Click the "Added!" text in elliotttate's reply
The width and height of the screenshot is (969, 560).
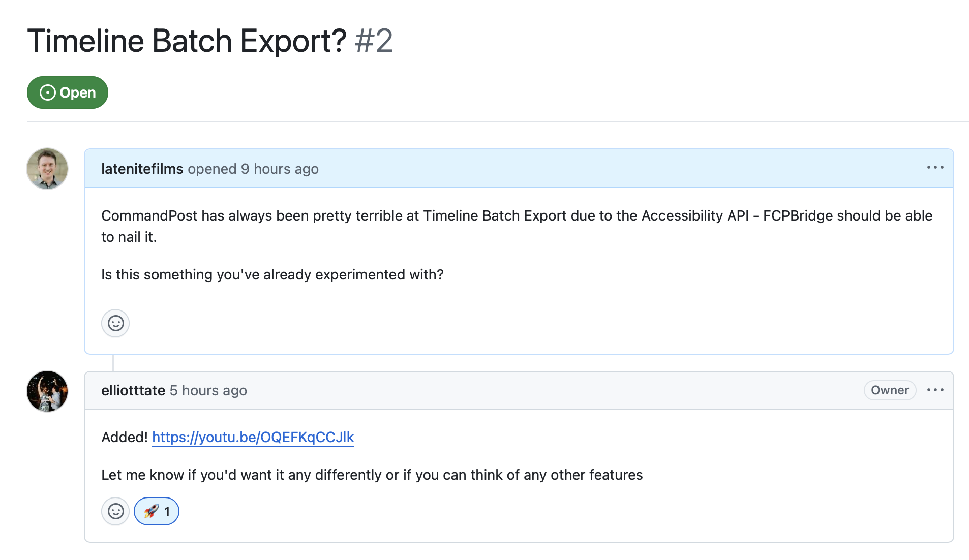coord(124,437)
